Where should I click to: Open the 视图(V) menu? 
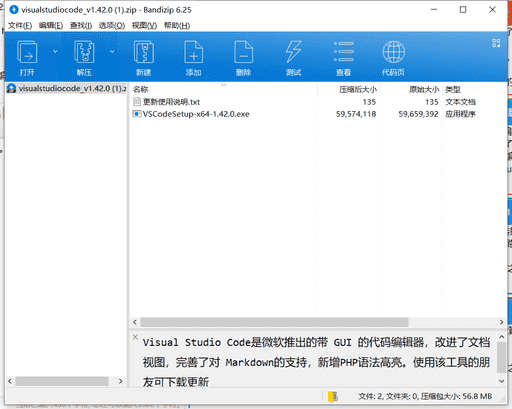pos(144,26)
